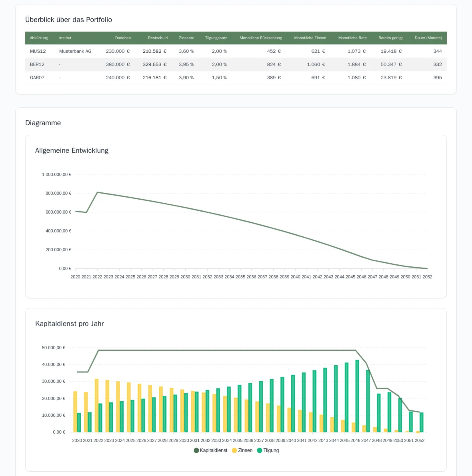The height and width of the screenshot is (476, 472).
Task: Click the Bereits getilgt column header
Action: (x=391, y=38)
